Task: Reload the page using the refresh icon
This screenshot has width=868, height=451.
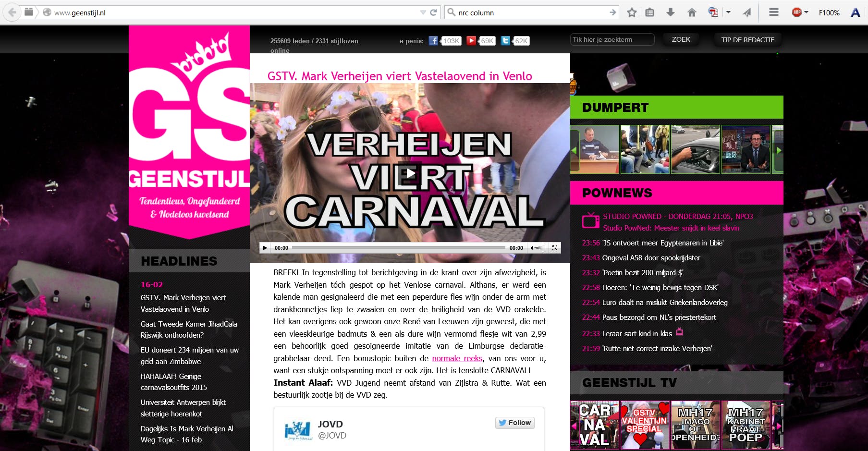Action: [433, 12]
